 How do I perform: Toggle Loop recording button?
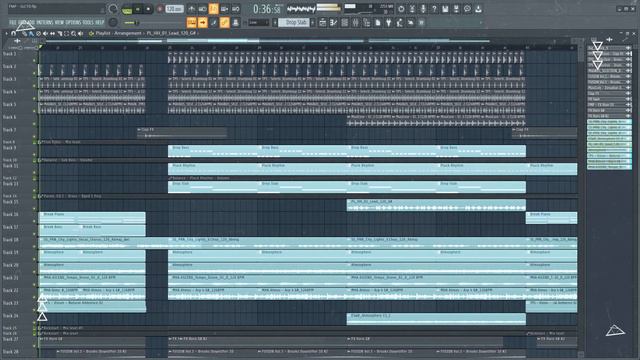pyautogui.click(x=236, y=9)
